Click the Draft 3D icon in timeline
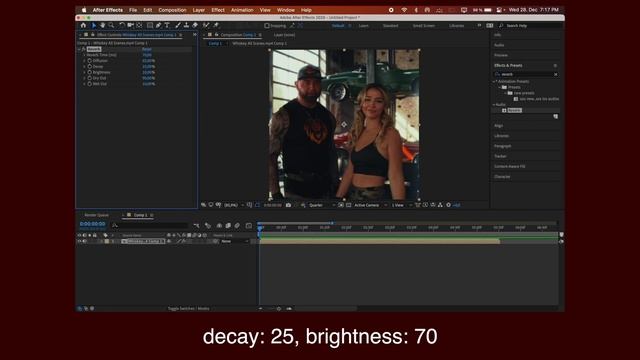The image size is (640, 360). 208,225
